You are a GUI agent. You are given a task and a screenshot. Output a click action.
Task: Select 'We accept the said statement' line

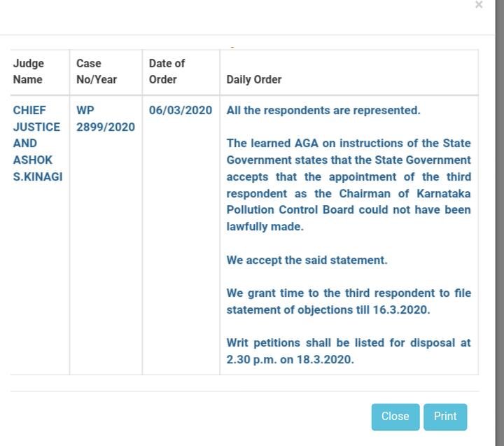point(307,260)
